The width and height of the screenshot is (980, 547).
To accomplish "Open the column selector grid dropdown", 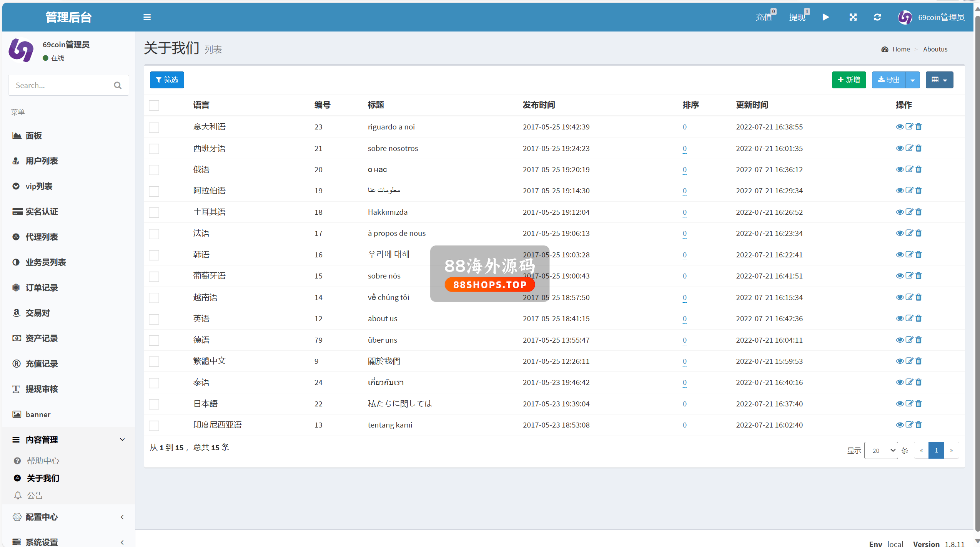I will [x=939, y=80].
